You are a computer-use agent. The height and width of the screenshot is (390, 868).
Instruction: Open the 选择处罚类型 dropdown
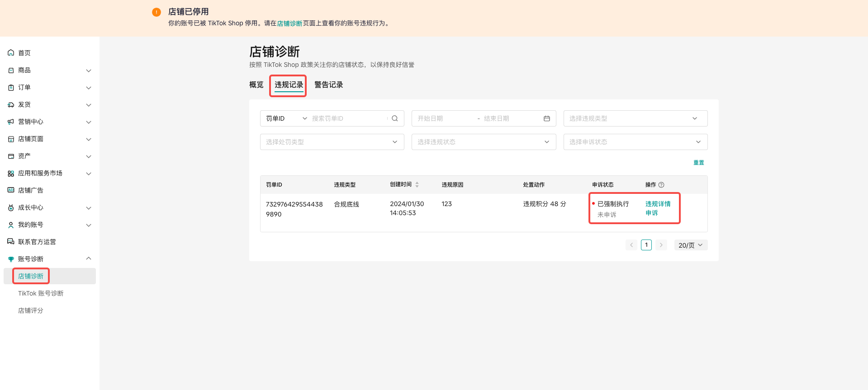pyautogui.click(x=332, y=142)
